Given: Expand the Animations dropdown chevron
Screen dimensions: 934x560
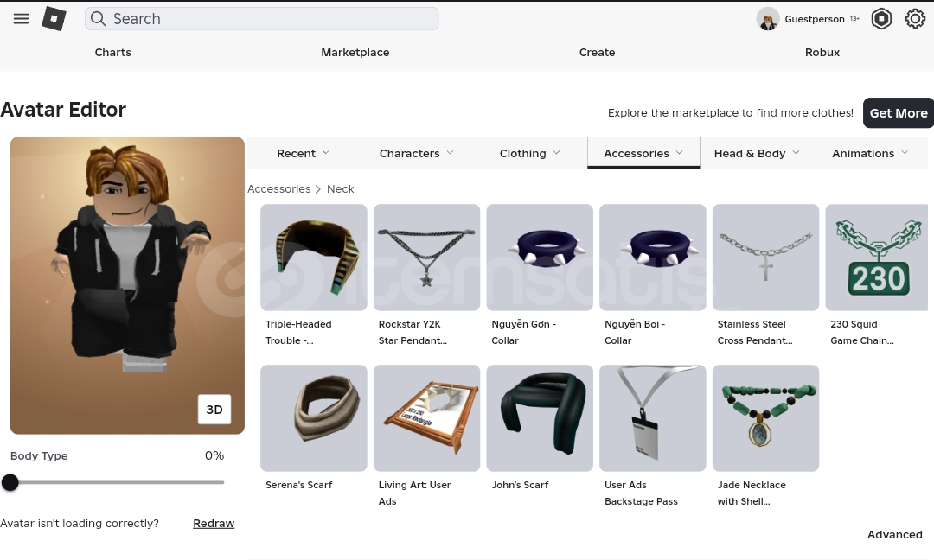Looking at the screenshot, I should pyautogui.click(x=905, y=152).
